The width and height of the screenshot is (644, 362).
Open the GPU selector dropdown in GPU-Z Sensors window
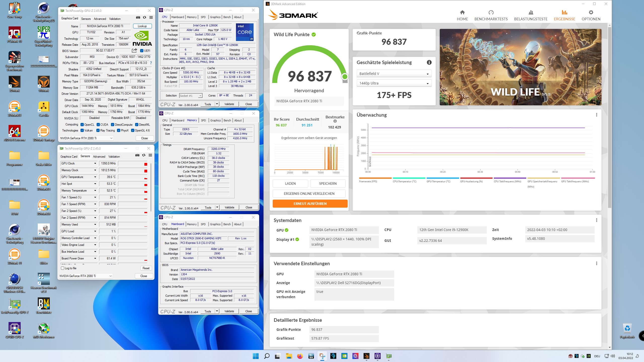(x=86, y=276)
